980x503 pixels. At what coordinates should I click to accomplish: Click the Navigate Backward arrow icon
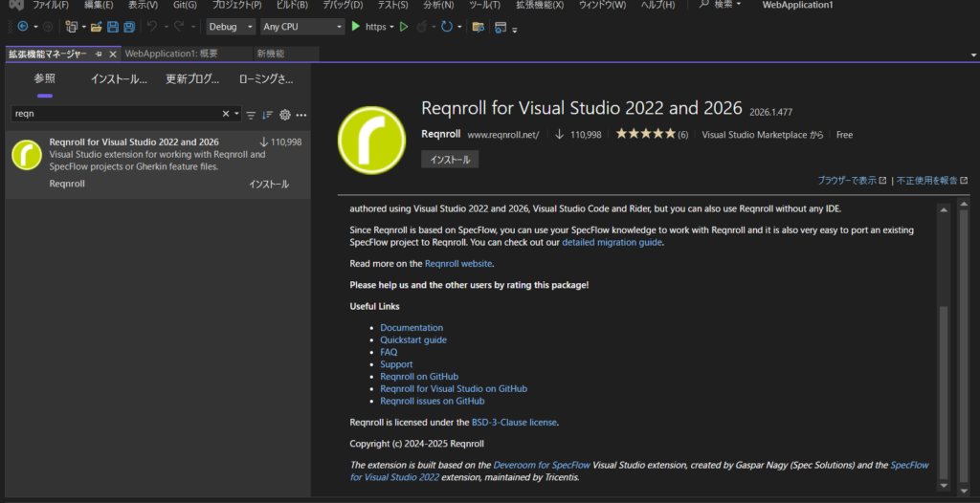[x=22, y=27]
